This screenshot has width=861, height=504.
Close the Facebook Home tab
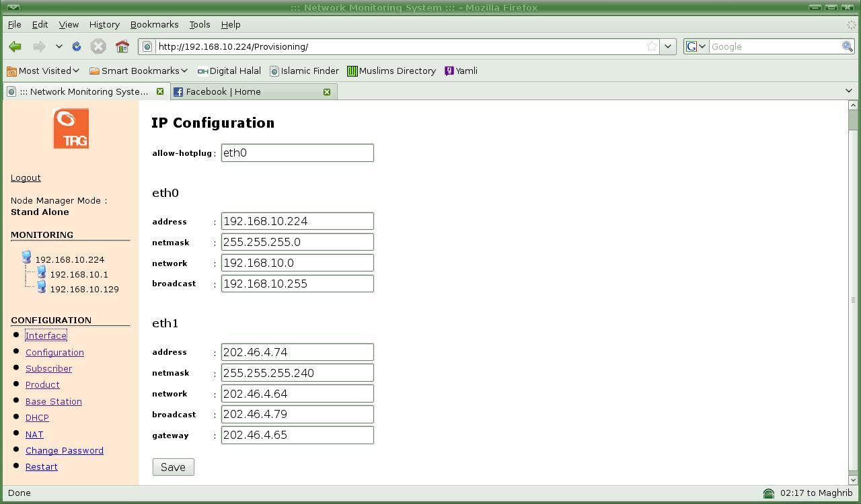pos(327,91)
